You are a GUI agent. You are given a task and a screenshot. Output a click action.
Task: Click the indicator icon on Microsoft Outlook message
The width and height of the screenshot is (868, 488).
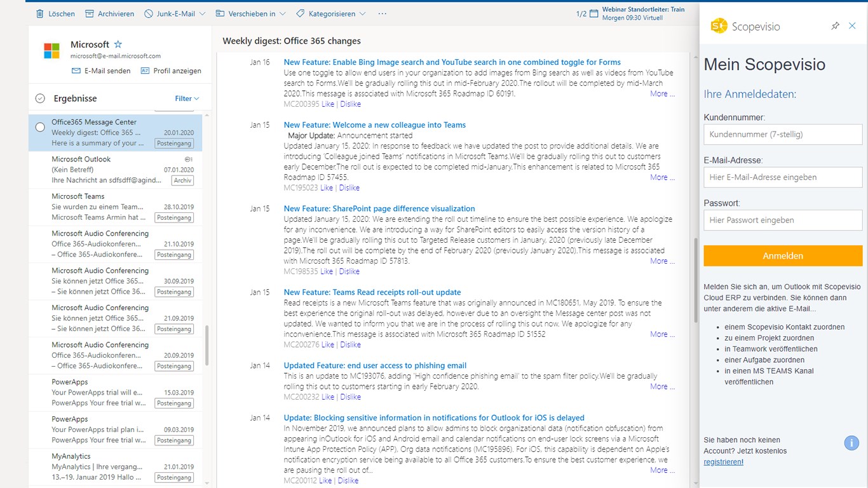[188, 159]
